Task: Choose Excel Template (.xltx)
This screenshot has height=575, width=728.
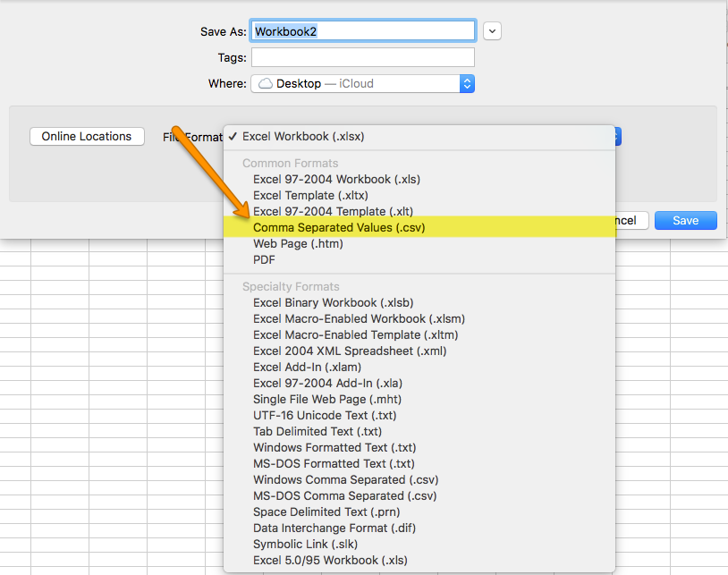Action: pos(419,195)
